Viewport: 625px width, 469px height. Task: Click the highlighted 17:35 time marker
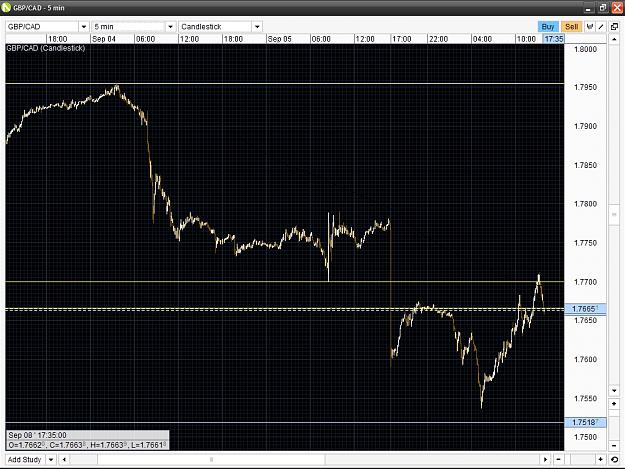[554, 39]
